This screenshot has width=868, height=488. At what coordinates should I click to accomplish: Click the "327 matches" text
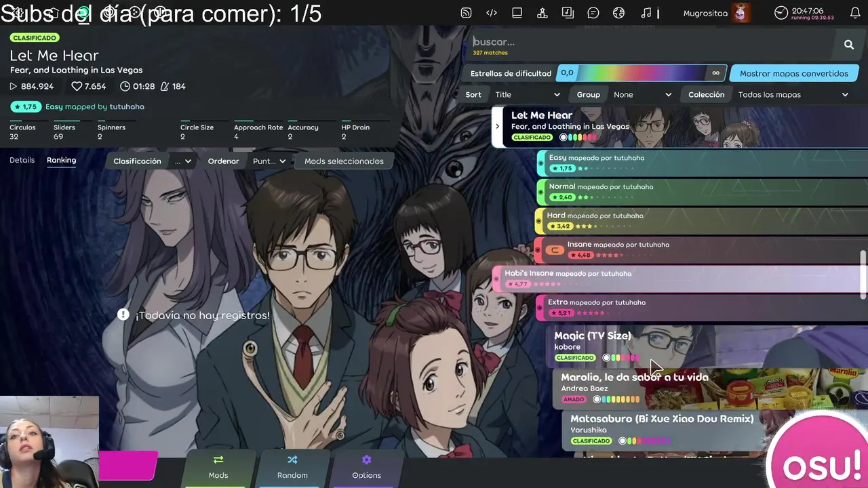[490, 53]
